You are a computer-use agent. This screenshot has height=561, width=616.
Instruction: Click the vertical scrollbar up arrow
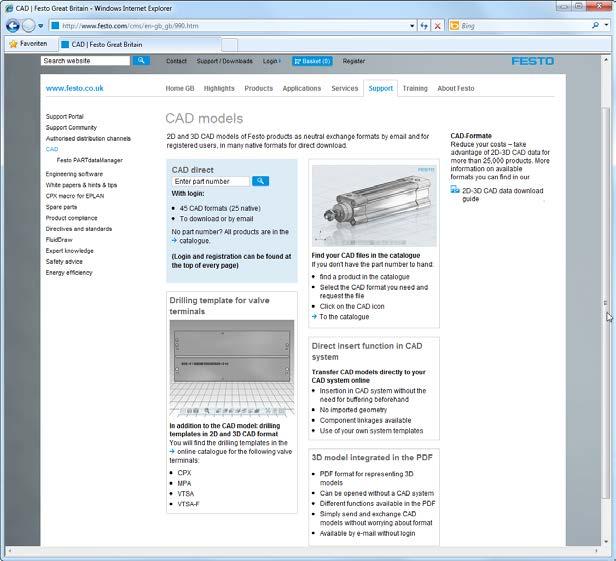605,60
